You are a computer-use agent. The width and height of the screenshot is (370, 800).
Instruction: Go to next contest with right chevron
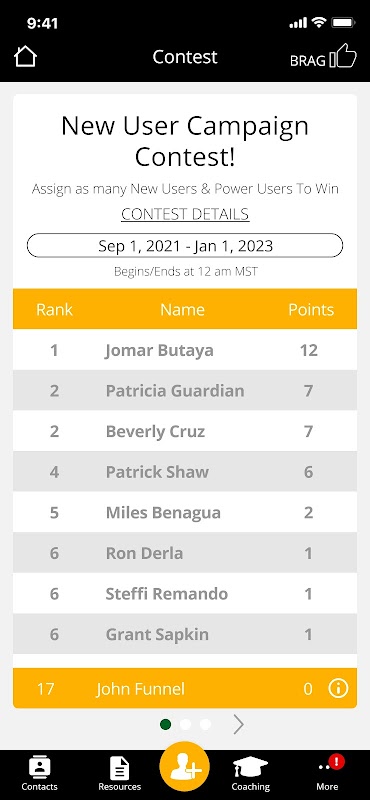point(238,724)
